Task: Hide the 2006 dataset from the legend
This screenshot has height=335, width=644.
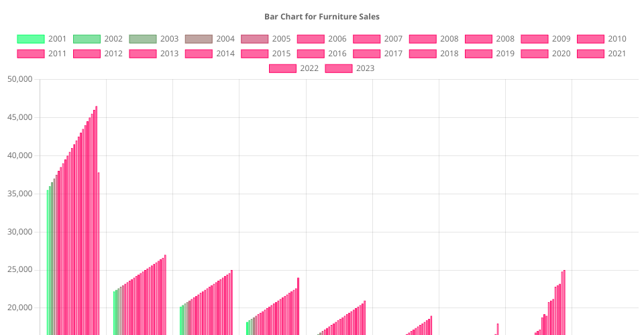Action: [x=323, y=39]
